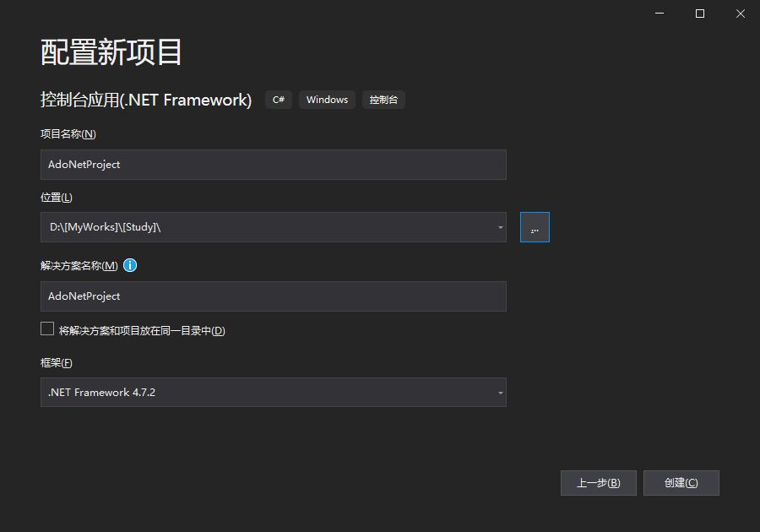Go back with the 上一步 button
This screenshot has height=532, width=760.
coord(598,483)
